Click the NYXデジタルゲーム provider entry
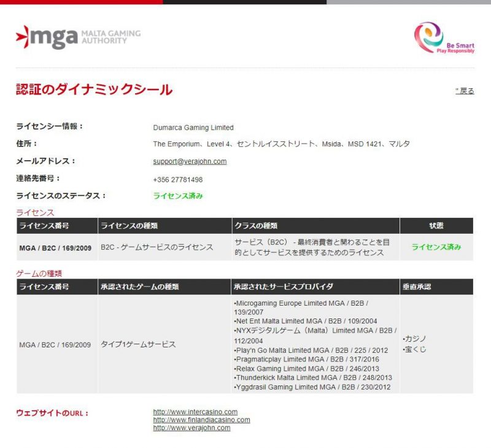 tap(315, 336)
